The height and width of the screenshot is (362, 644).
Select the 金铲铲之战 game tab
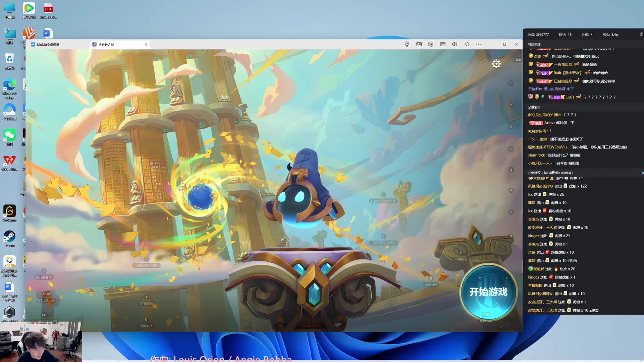click(106, 44)
